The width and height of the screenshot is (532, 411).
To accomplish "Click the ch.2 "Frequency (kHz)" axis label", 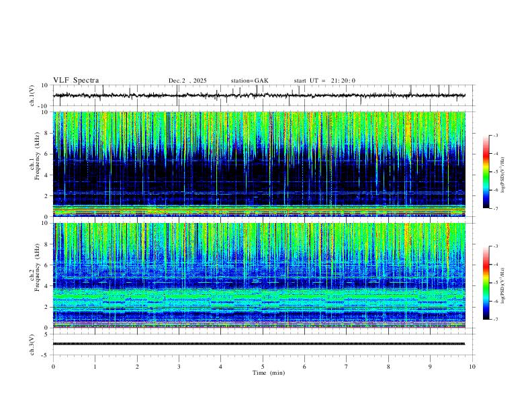I will (x=37, y=267).
